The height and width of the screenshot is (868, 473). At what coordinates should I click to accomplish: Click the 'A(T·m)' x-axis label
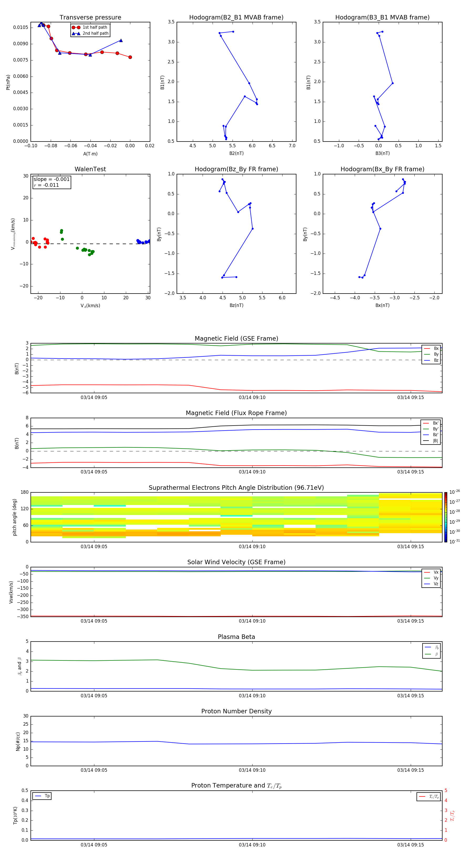[x=90, y=154]
